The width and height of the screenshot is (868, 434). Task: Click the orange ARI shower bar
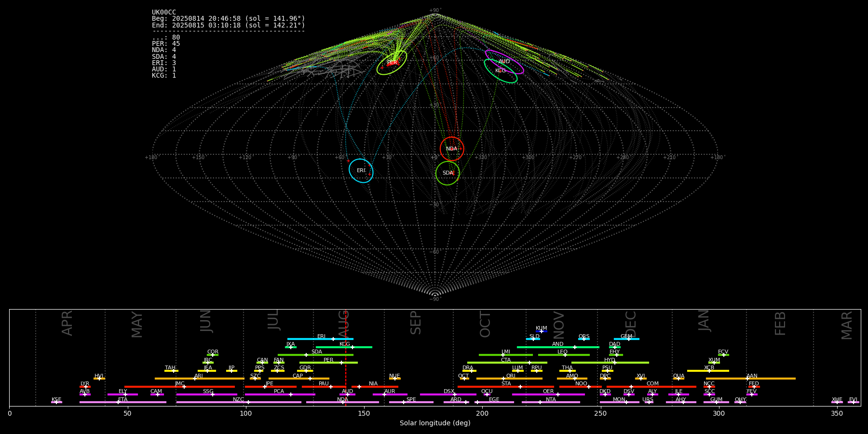tap(200, 379)
